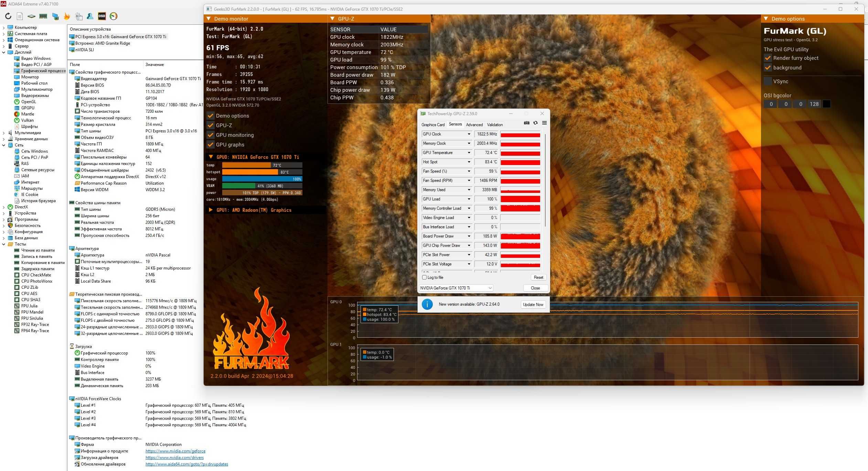Open nvidia.com/geforce product link
Image resolution: width=868 pixels, height=471 pixels.
175,451
